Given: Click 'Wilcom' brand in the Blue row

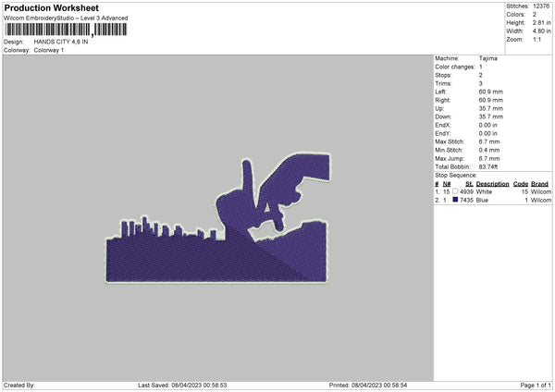Looking at the screenshot, I should pos(541,201).
